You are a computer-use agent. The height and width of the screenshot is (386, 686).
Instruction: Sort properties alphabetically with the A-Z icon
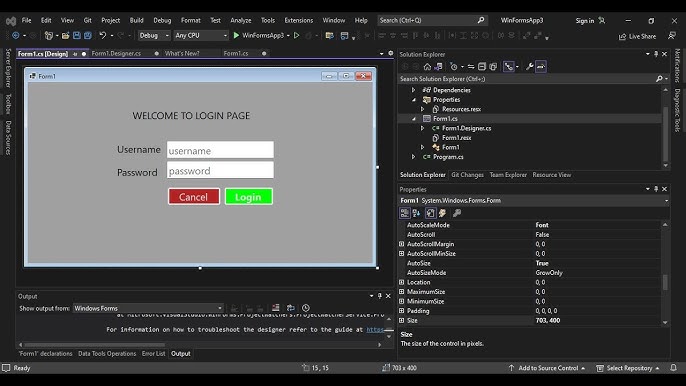416,213
